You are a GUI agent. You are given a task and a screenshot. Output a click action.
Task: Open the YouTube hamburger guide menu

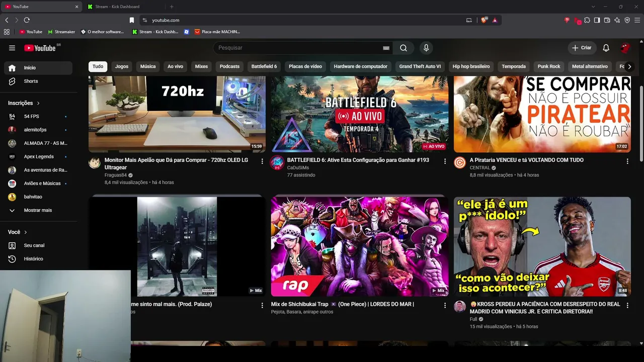tap(12, 48)
